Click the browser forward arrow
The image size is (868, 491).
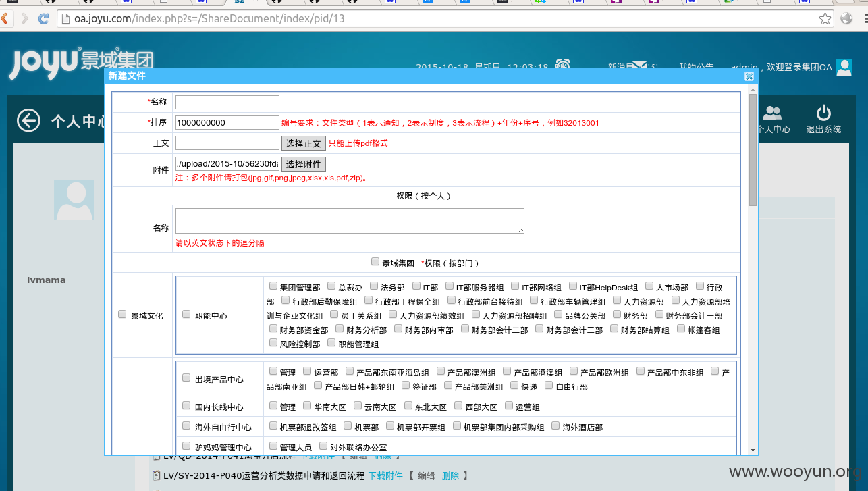[x=26, y=18]
